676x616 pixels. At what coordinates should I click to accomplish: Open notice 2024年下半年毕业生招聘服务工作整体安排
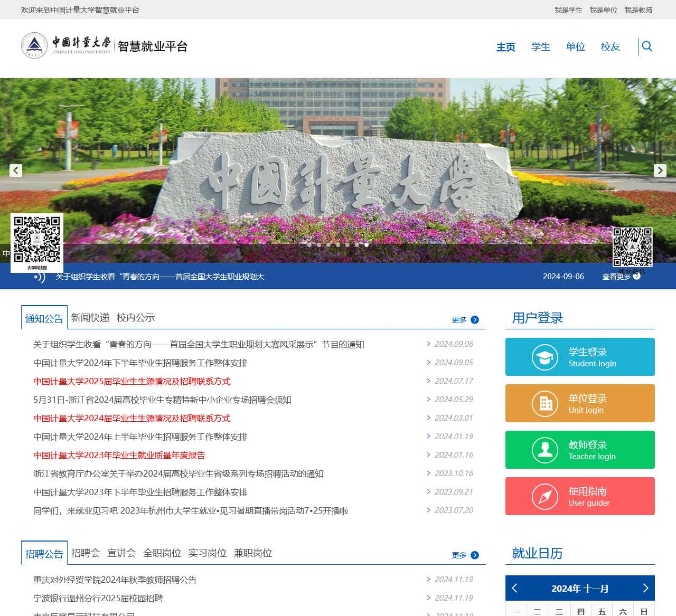click(140, 363)
